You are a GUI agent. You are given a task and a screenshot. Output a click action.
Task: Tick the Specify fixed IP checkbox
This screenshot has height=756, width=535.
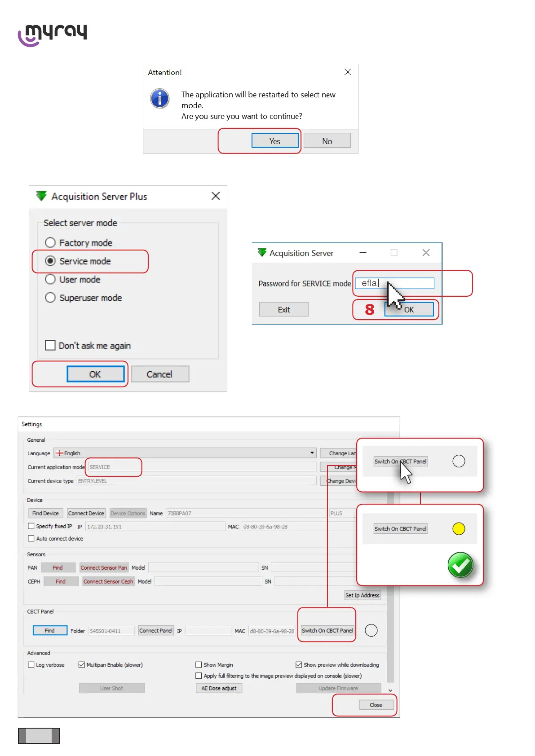click(31, 526)
